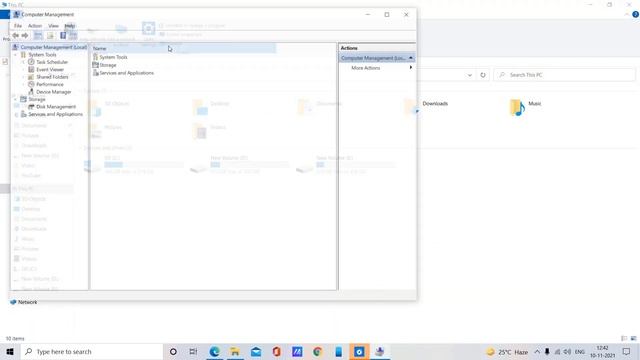Click the Search This PC field
Image resolution: width=640 pixels, height=360 pixels.
click(564, 75)
